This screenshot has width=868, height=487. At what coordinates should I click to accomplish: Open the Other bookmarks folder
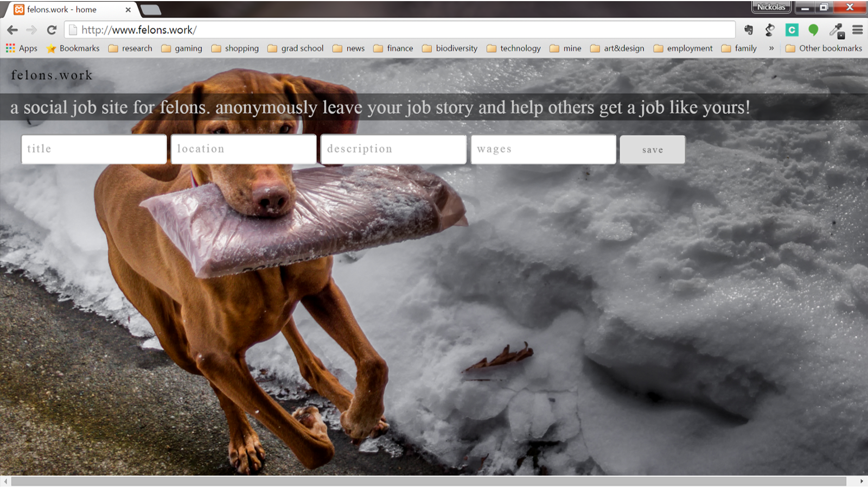(824, 48)
